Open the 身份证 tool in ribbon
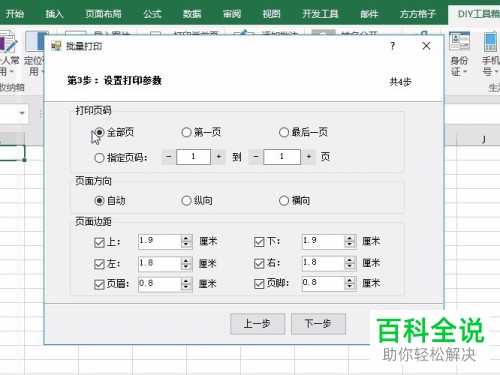The width and height of the screenshot is (500, 375). (460, 54)
